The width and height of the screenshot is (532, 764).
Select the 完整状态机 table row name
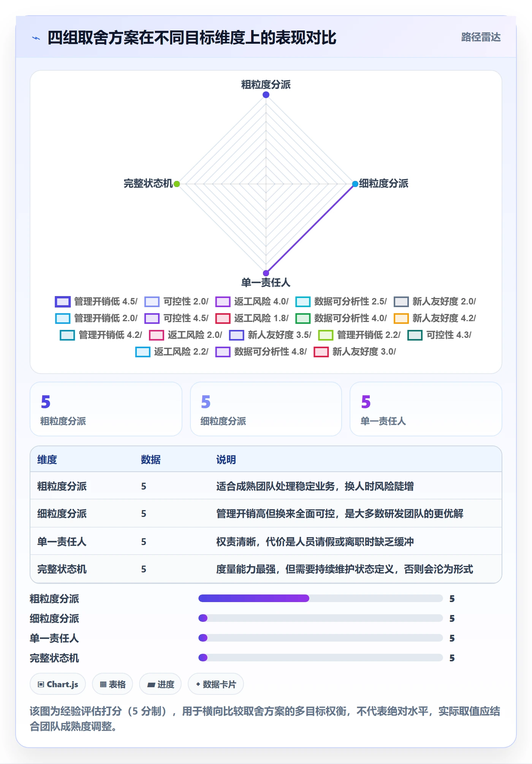62,569
